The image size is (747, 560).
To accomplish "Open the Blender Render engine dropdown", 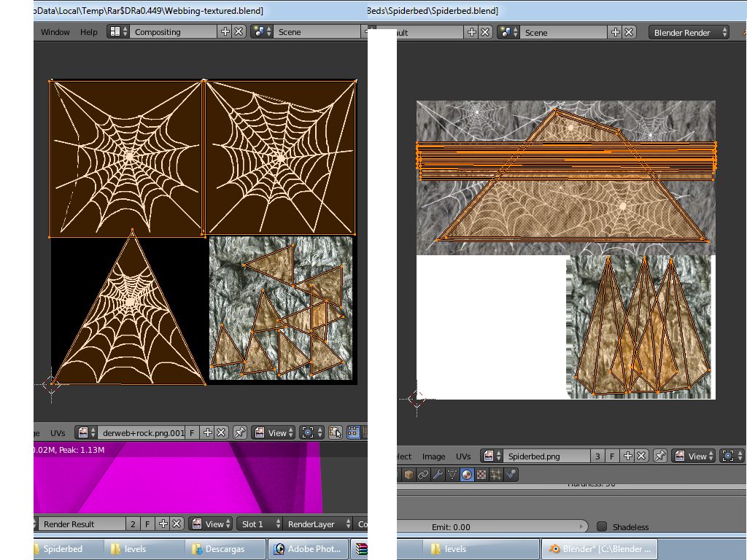I will tap(689, 32).
